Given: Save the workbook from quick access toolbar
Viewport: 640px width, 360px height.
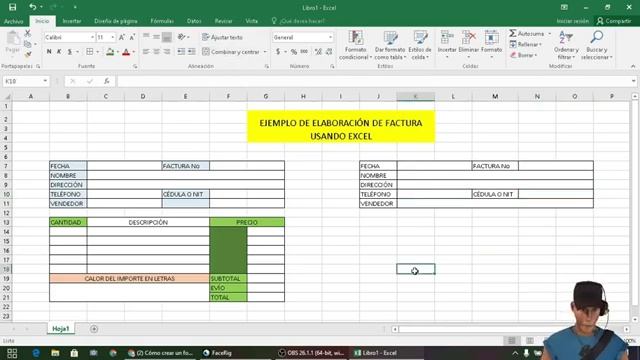Looking at the screenshot, I should coord(13,7).
